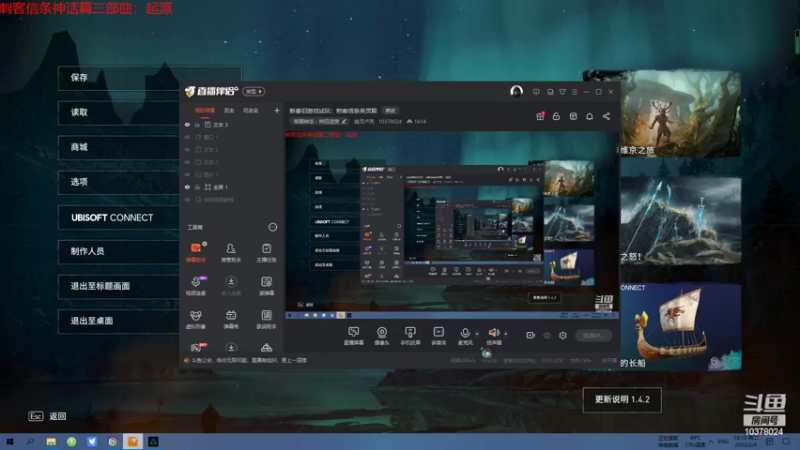800x450 pixels.
Task: Click the padlock icon in room toolbar
Action: point(556,116)
